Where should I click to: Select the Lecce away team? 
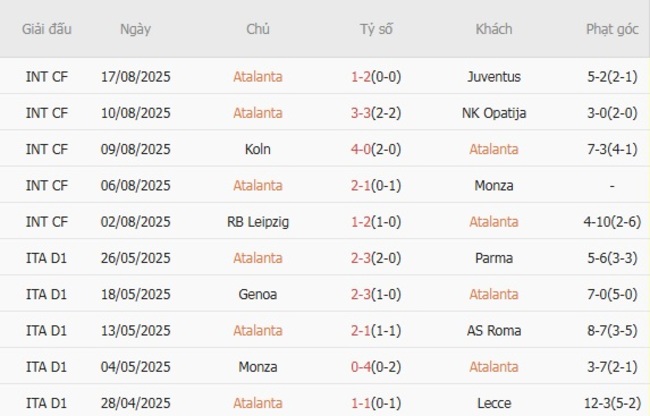coord(494,402)
